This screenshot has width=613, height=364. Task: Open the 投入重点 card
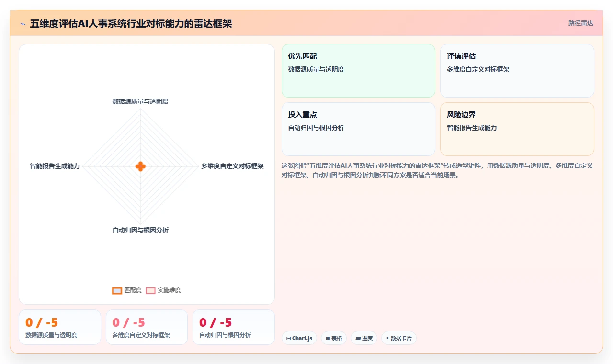358,129
